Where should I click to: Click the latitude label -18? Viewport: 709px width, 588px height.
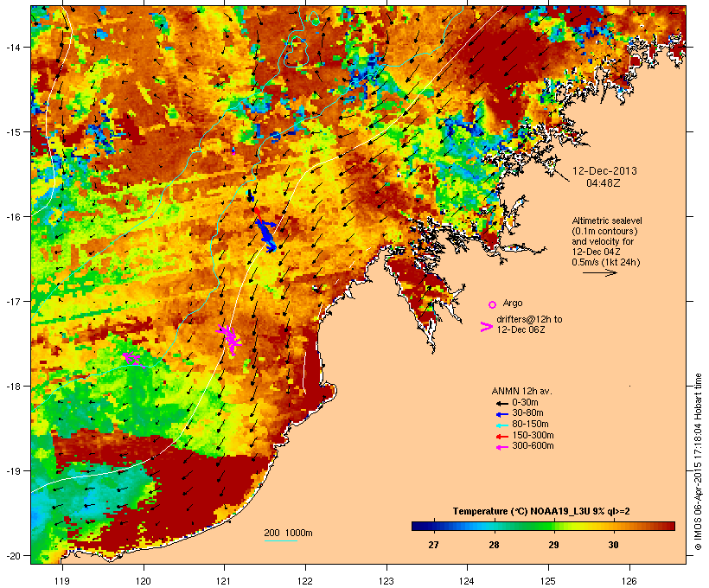click(12, 387)
